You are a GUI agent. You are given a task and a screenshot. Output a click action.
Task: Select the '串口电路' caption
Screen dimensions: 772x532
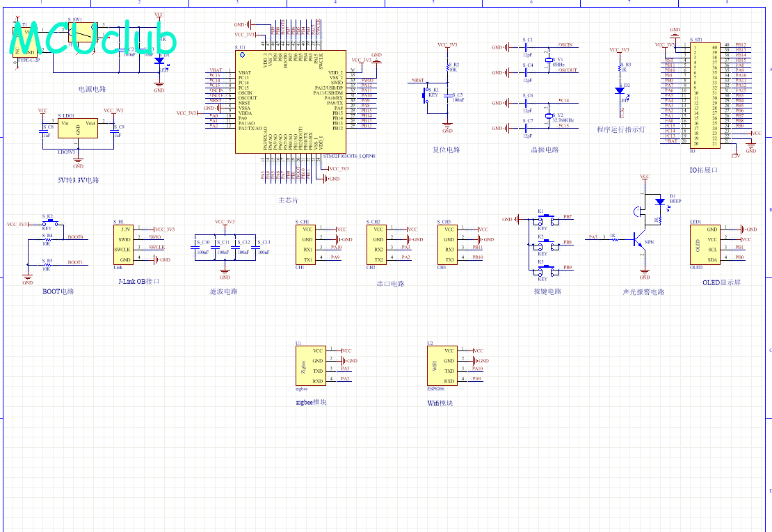[390, 284]
